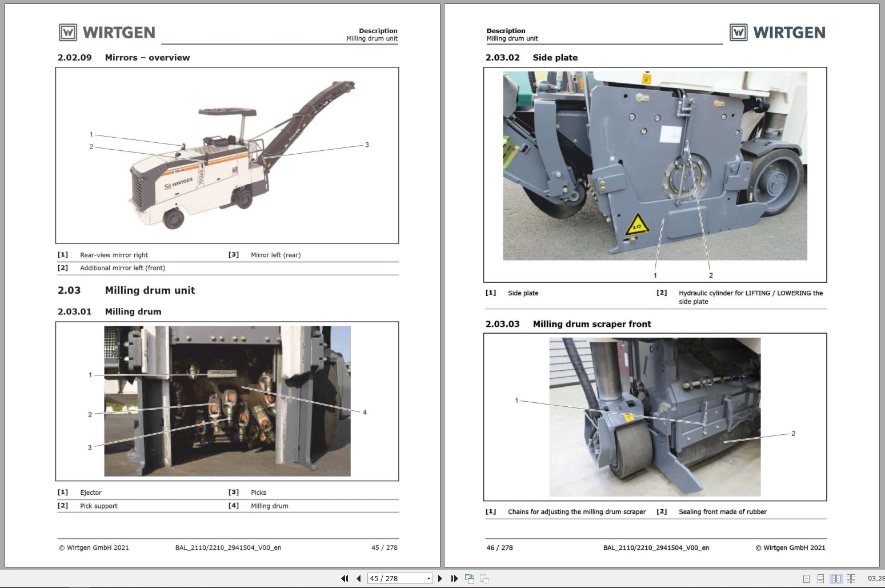Go to the first page

[x=345, y=578]
